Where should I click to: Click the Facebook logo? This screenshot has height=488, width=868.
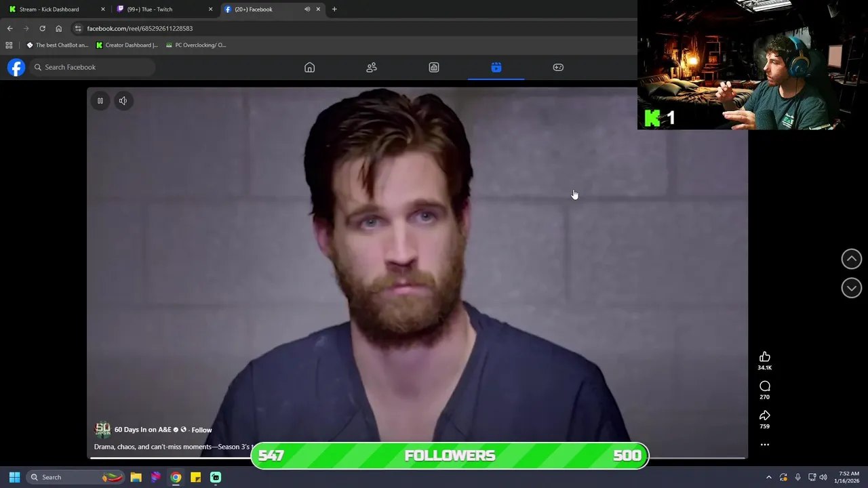[16, 67]
